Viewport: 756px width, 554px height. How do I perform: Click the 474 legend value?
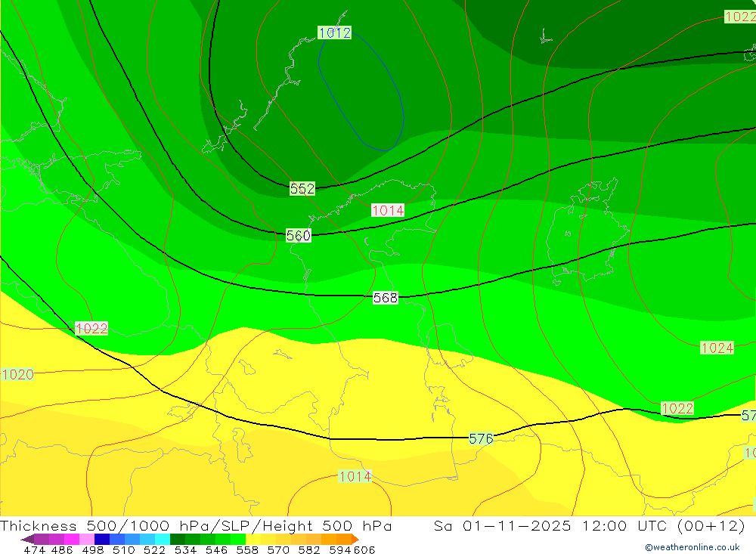pos(34,549)
